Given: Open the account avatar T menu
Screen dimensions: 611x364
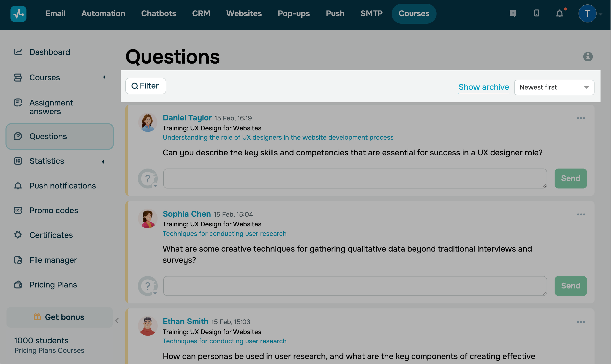Looking at the screenshot, I should [588, 13].
